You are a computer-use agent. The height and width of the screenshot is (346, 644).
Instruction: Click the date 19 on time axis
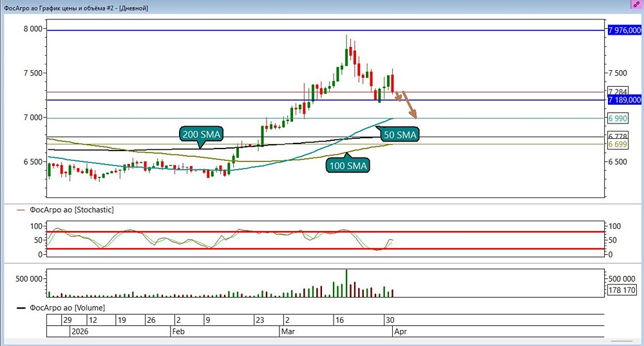122,320
